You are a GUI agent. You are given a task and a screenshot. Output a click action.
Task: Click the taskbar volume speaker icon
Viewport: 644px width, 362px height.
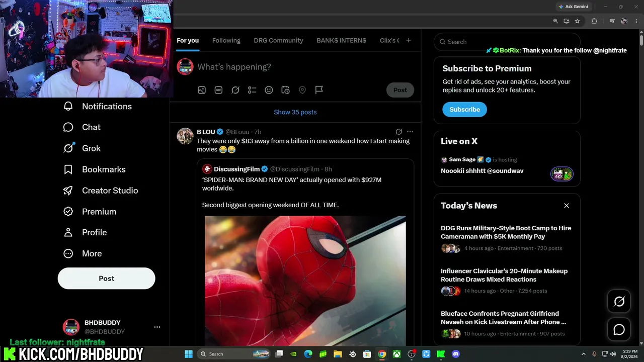613,354
